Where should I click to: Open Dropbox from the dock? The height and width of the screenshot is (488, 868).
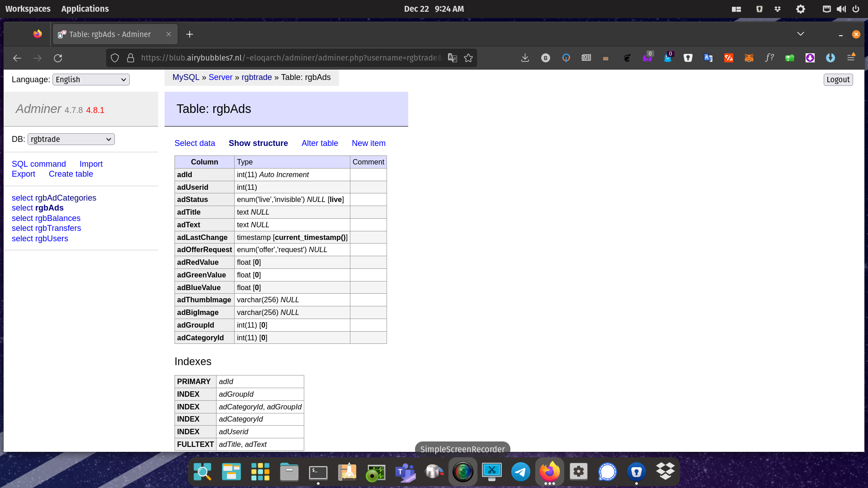[665, 472]
